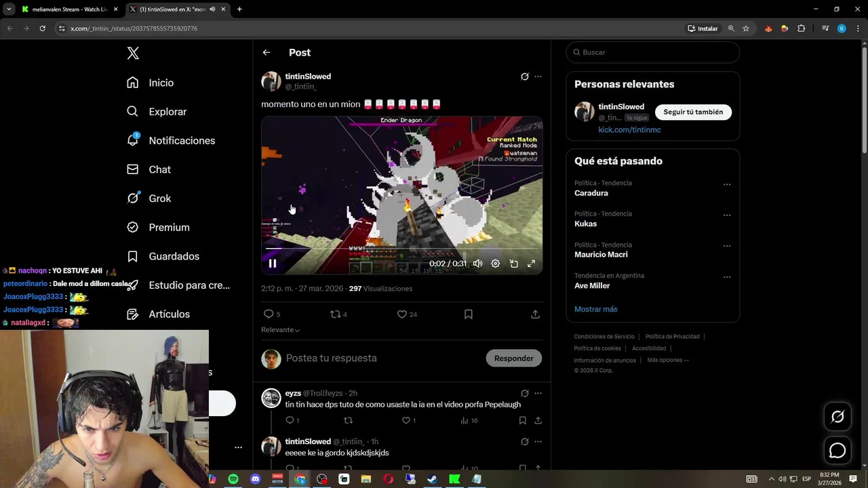The width and height of the screenshot is (868, 488).
Task: Open Condiciones de Servicio link
Action: pos(604,337)
